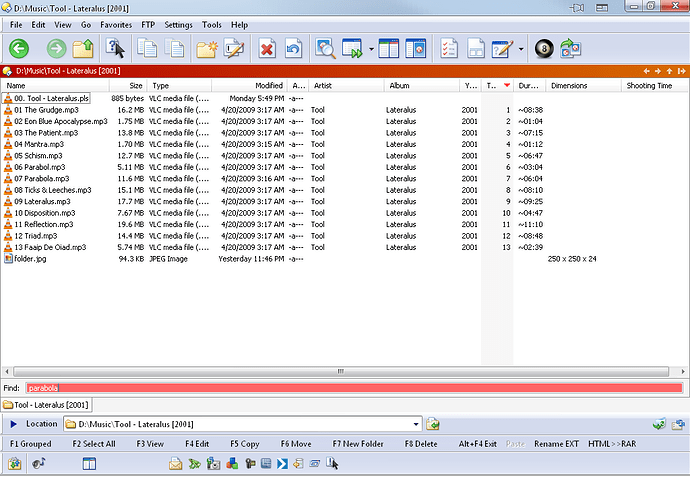
Task: Click the envelope icon in bottom toolbar
Action: point(175,463)
